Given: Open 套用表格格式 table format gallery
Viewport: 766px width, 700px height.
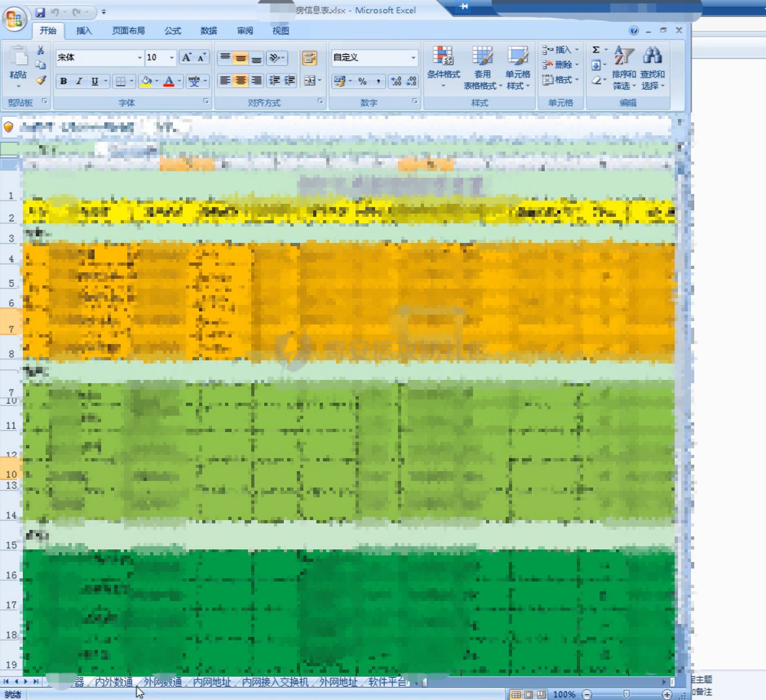Looking at the screenshot, I should [482, 67].
